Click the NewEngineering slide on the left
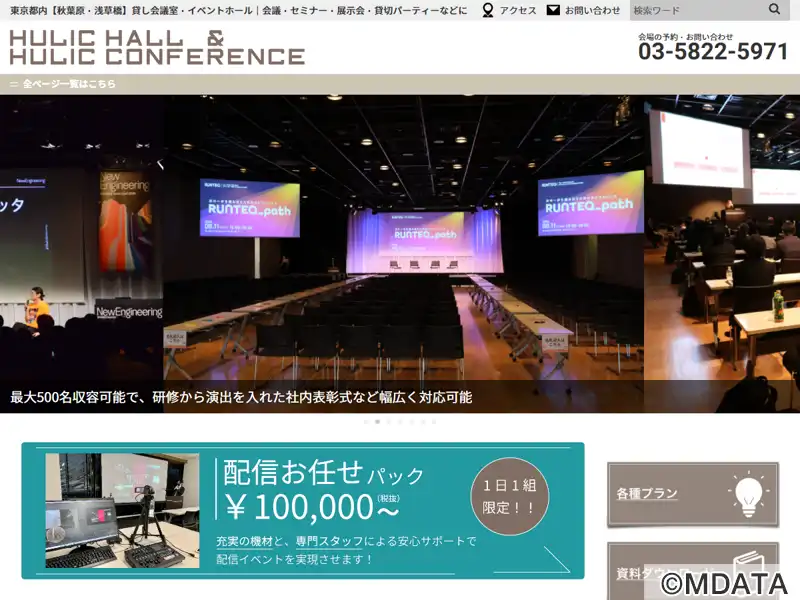800x600 pixels. pyautogui.click(x=82, y=237)
